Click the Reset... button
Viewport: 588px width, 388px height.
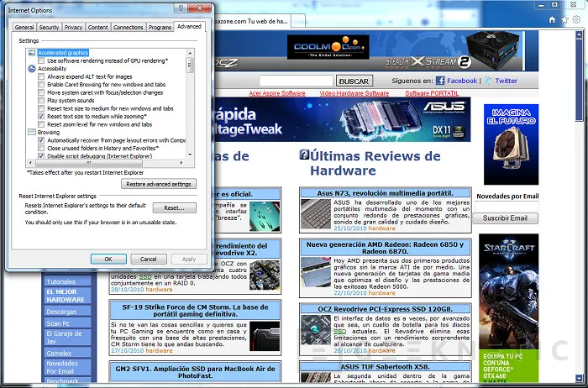(175, 207)
